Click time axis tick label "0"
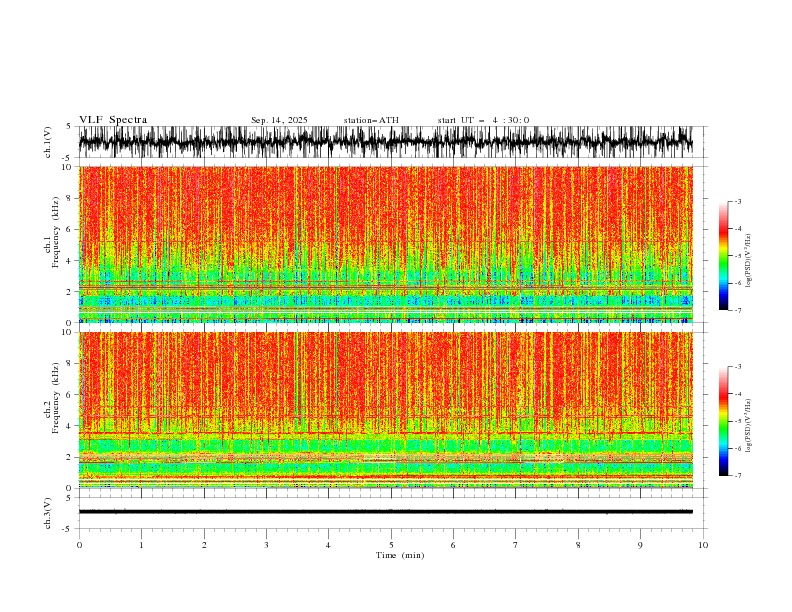Viewport: 792px width, 612px height. click(79, 545)
